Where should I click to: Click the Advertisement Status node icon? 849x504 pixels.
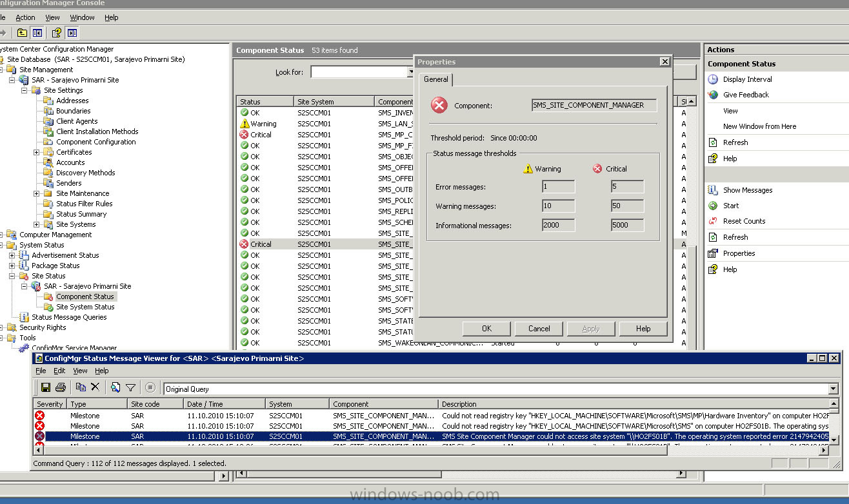tap(25, 255)
